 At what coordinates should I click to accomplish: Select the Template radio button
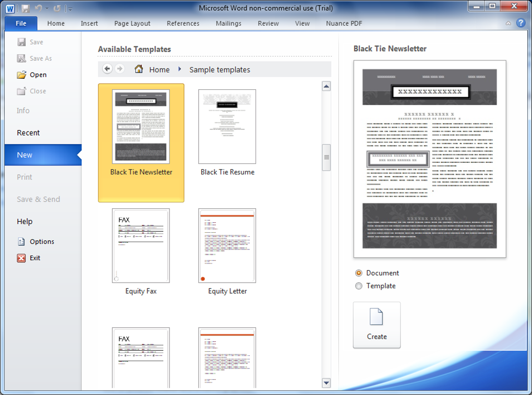(358, 286)
